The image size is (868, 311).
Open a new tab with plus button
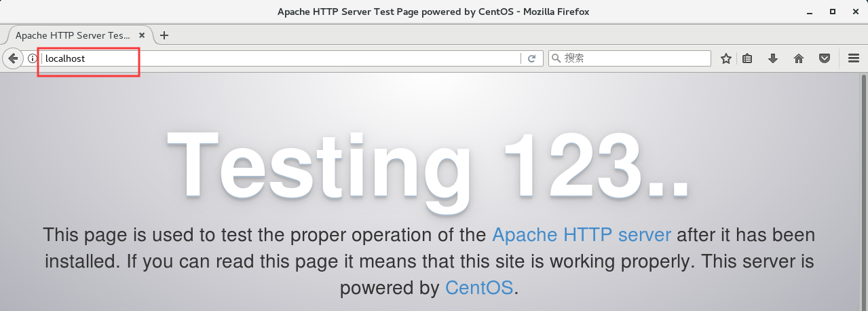point(164,35)
